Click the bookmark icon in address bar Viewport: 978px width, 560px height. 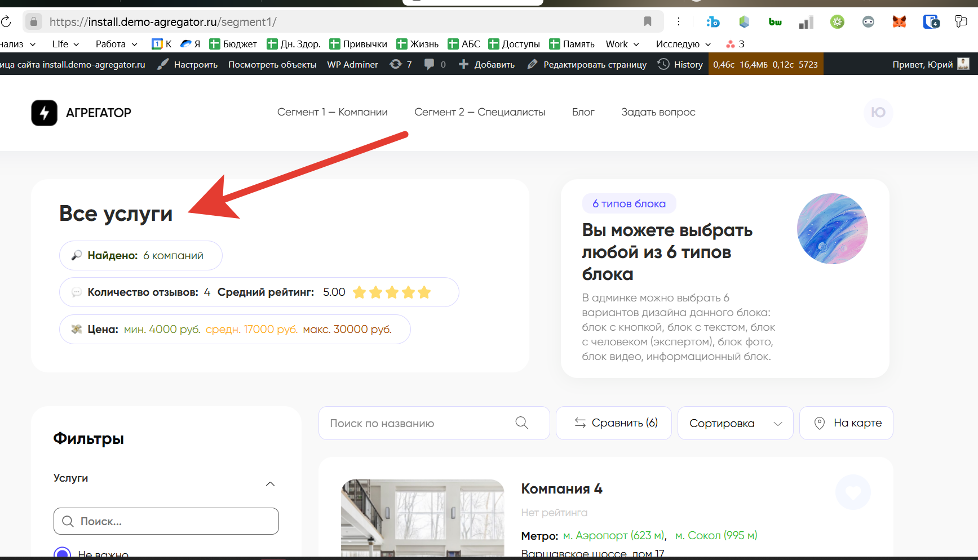[647, 22]
